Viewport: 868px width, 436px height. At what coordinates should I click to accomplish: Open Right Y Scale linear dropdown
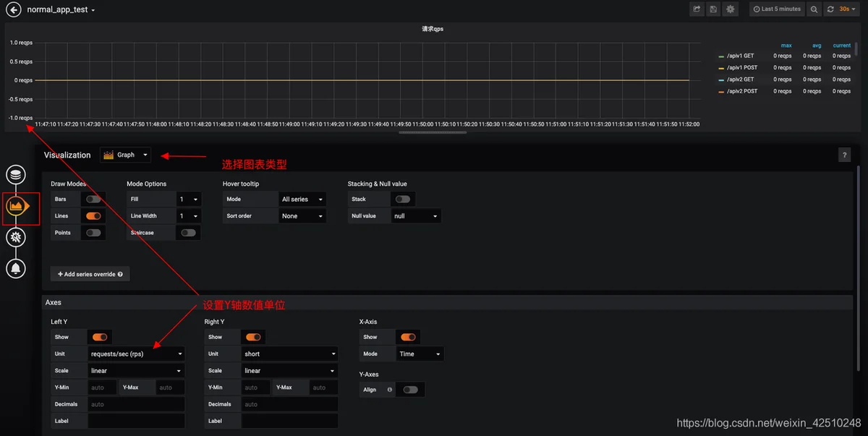[x=290, y=370]
